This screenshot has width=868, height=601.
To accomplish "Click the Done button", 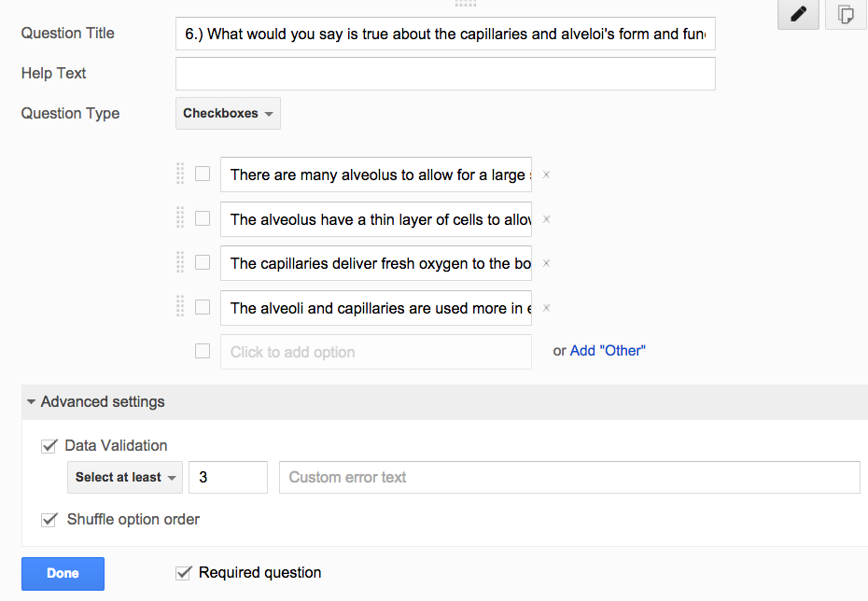I will pyautogui.click(x=63, y=573).
